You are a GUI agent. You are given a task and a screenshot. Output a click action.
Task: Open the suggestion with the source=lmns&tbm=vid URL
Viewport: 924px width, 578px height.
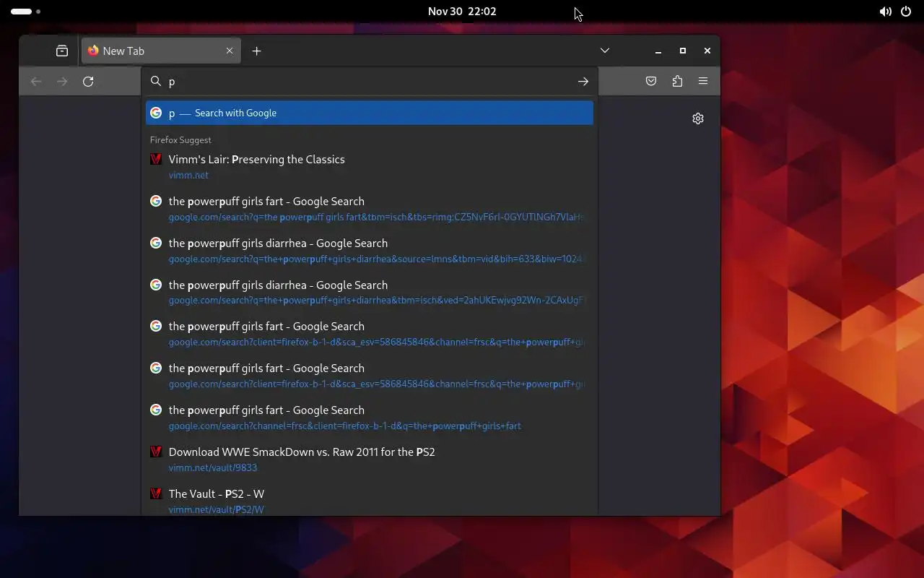click(370, 251)
